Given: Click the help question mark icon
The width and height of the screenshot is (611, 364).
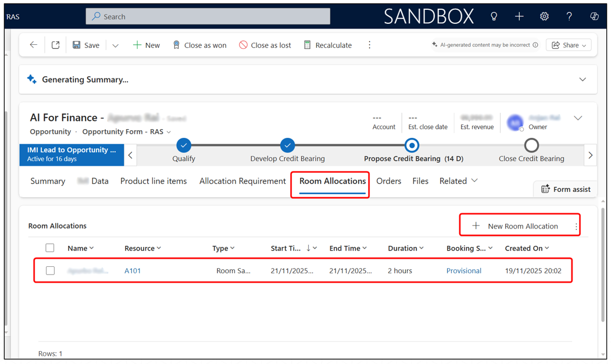Looking at the screenshot, I should 569,16.
